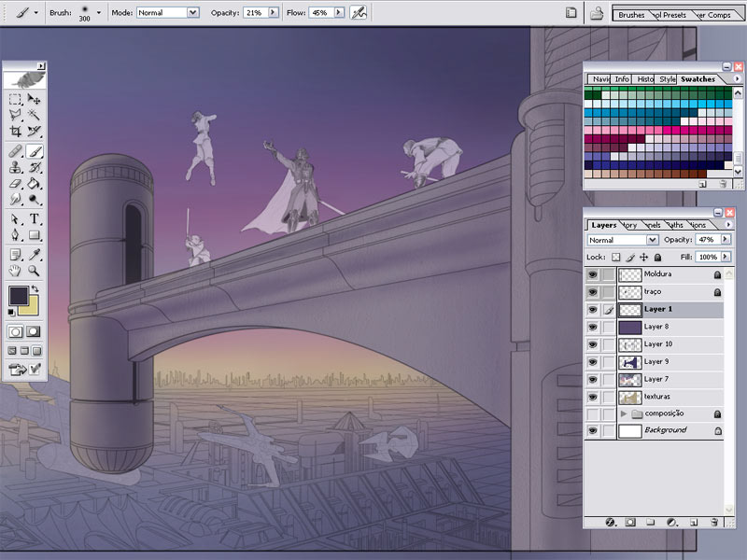Select the Type tool

34,219
